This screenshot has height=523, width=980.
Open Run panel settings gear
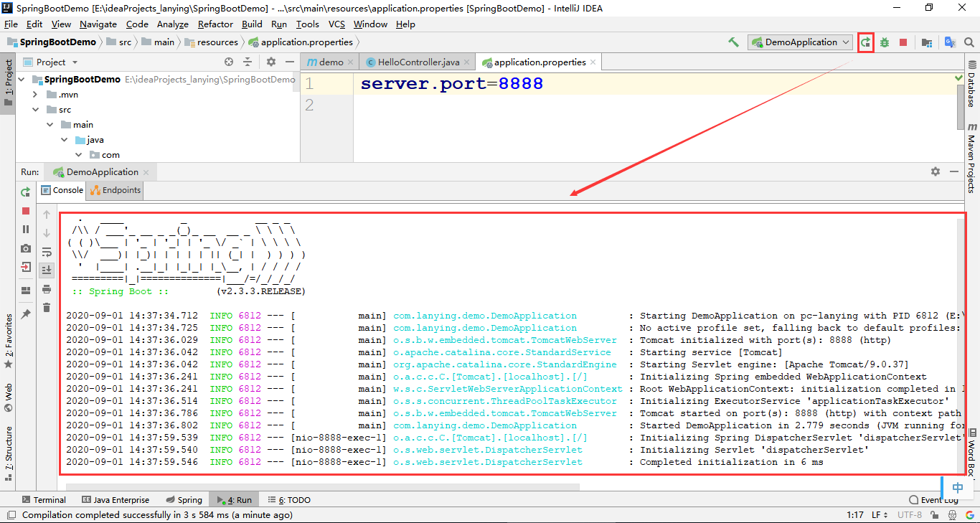936,172
